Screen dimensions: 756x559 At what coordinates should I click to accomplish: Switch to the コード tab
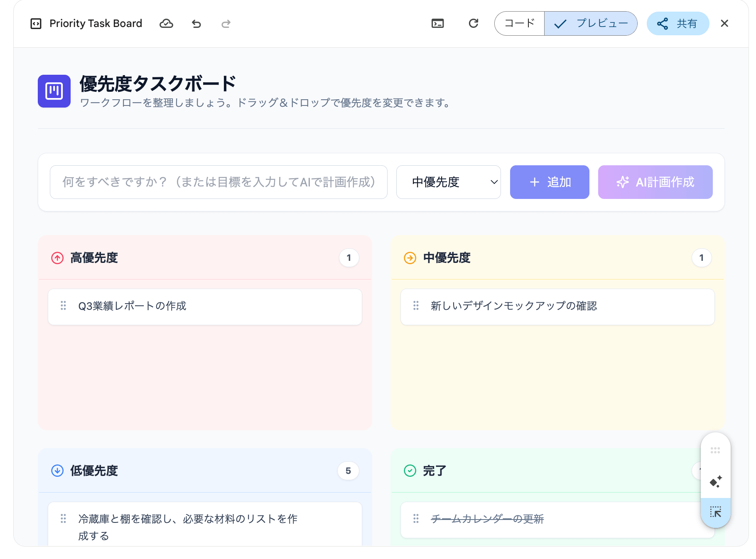click(x=519, y=24)
